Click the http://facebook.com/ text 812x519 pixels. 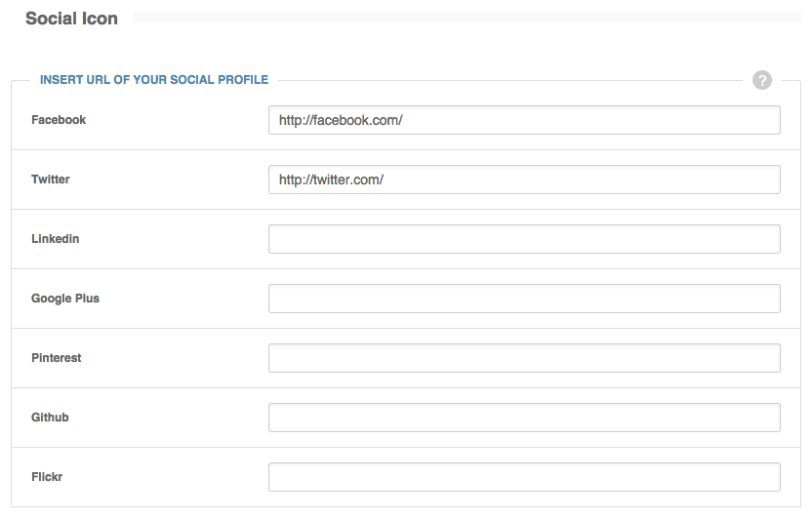tap(341, 120)
